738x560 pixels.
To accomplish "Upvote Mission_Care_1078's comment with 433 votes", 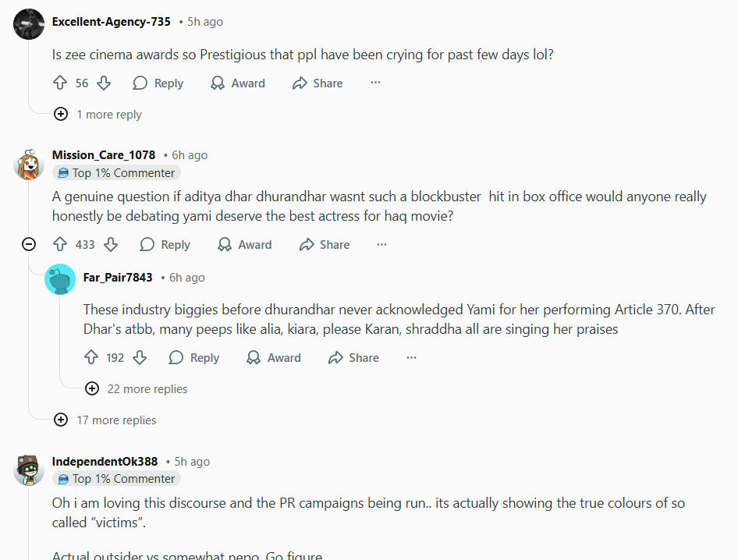I will pos(60,245).
